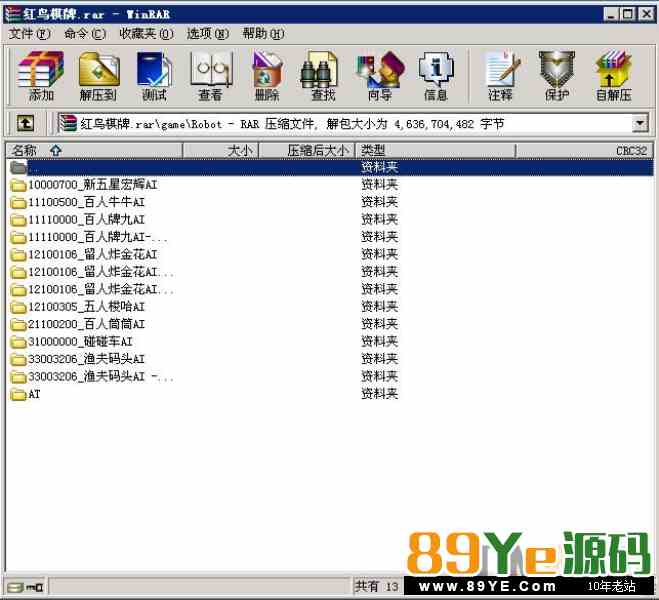659x600 pixels.
Task: Click the 添加 (Add) toolbar icon
Action: pyautogui.click(x=41, y=76)
